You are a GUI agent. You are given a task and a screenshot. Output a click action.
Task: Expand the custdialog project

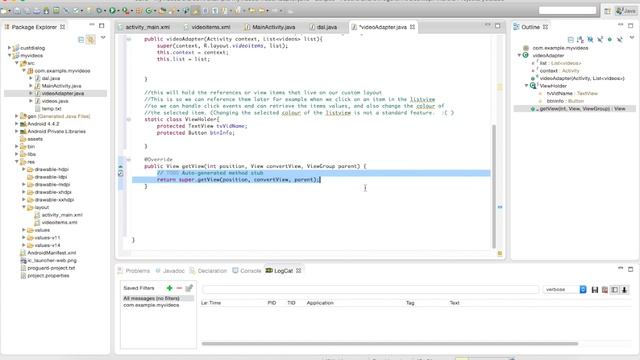(9, 48)
